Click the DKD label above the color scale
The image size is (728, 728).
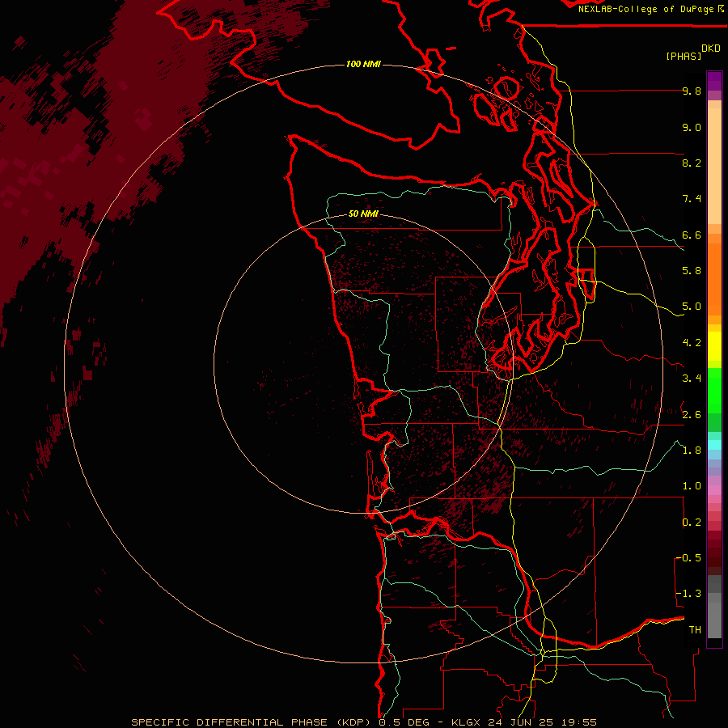711,49
